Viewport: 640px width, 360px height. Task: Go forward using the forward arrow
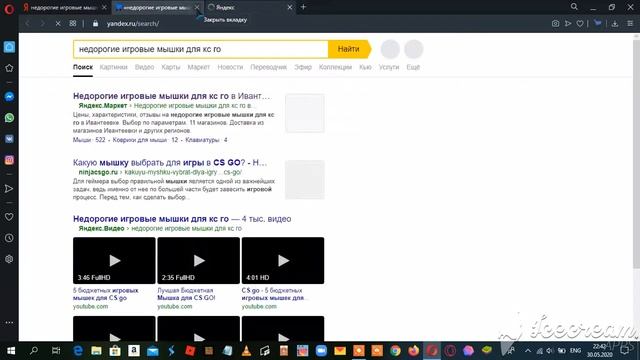coord(42,24)
